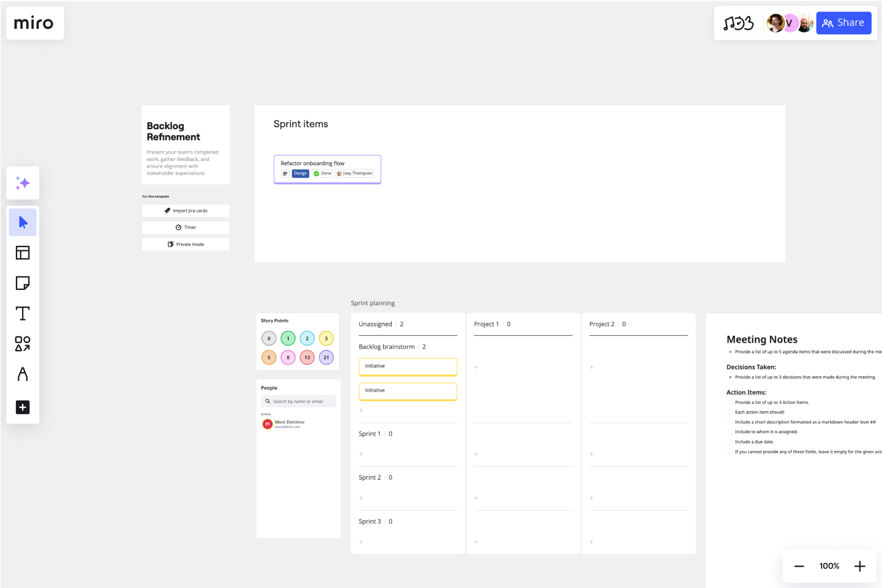Toggle Done status on the Refactor onboarding card
This screenshot has width=882, height=588.
[323, 173]
